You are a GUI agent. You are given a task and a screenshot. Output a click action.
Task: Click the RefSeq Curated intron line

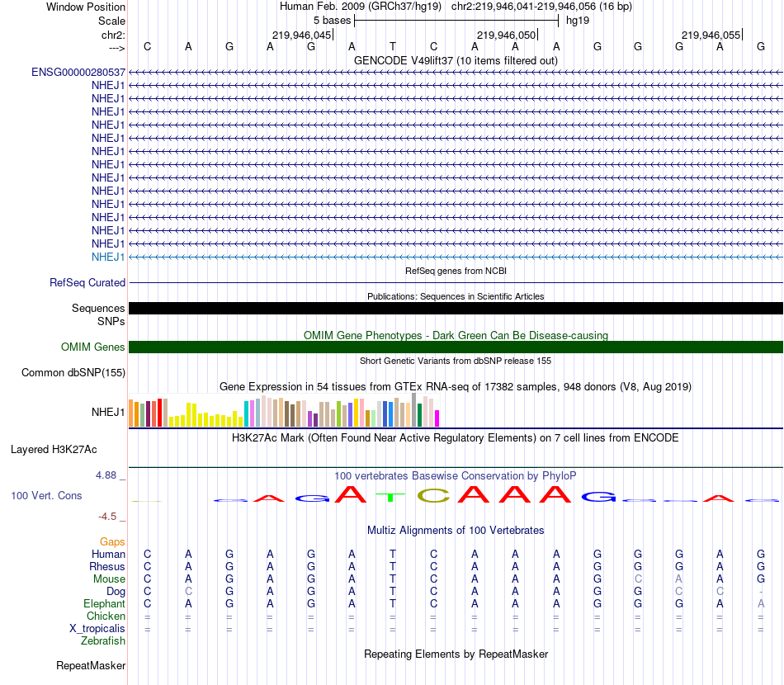(456, 283)
